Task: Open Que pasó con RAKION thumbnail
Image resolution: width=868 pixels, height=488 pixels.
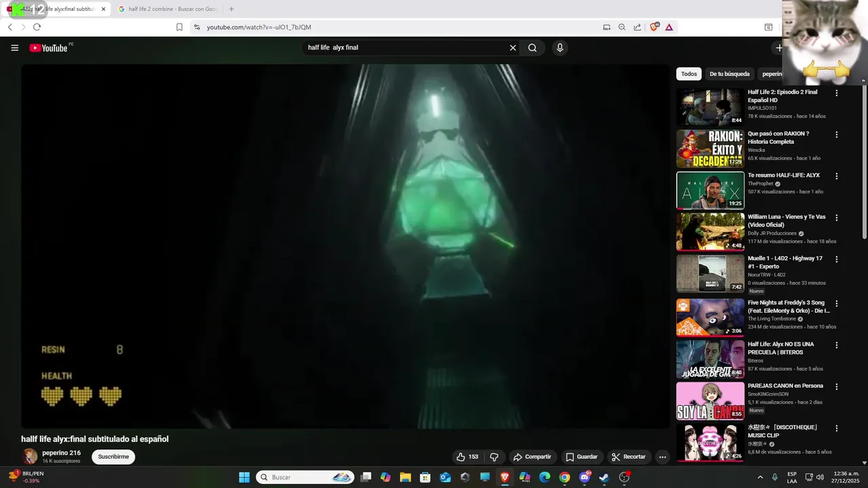Action: [710, 149]
